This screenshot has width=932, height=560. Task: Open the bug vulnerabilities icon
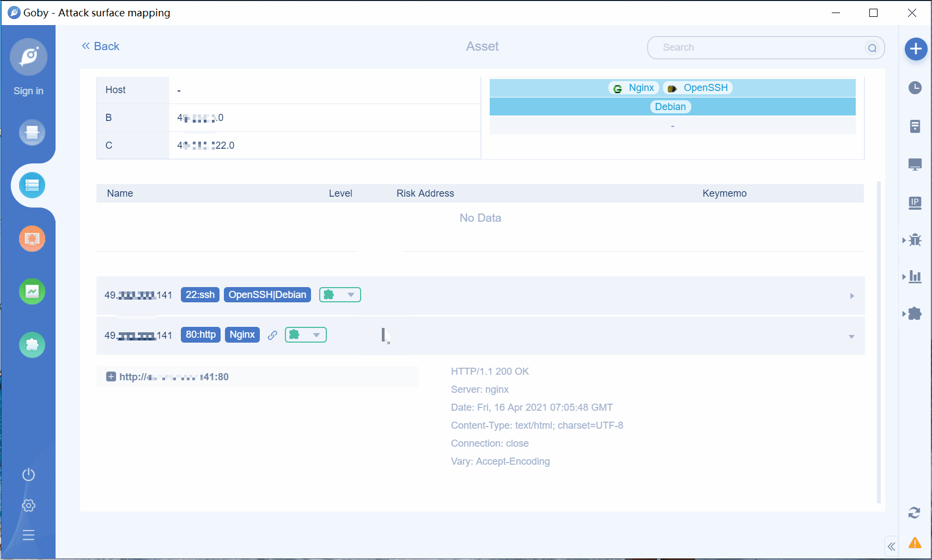coord(915,240)
